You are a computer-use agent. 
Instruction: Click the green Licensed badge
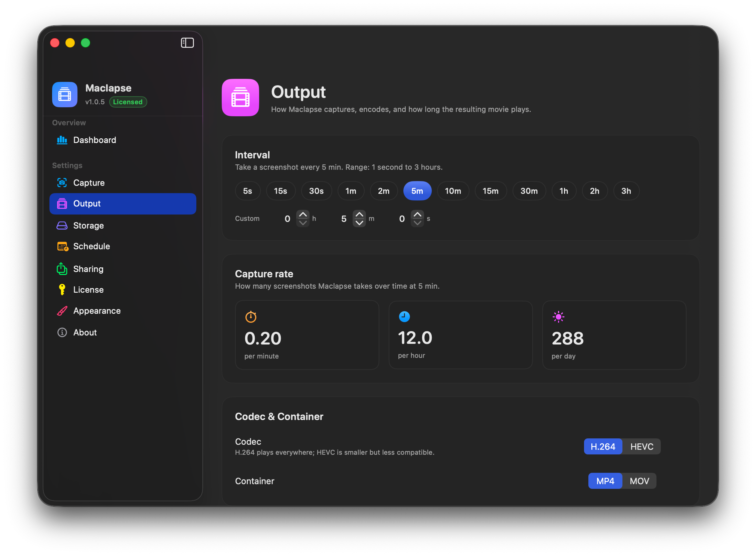pos(128,102)
